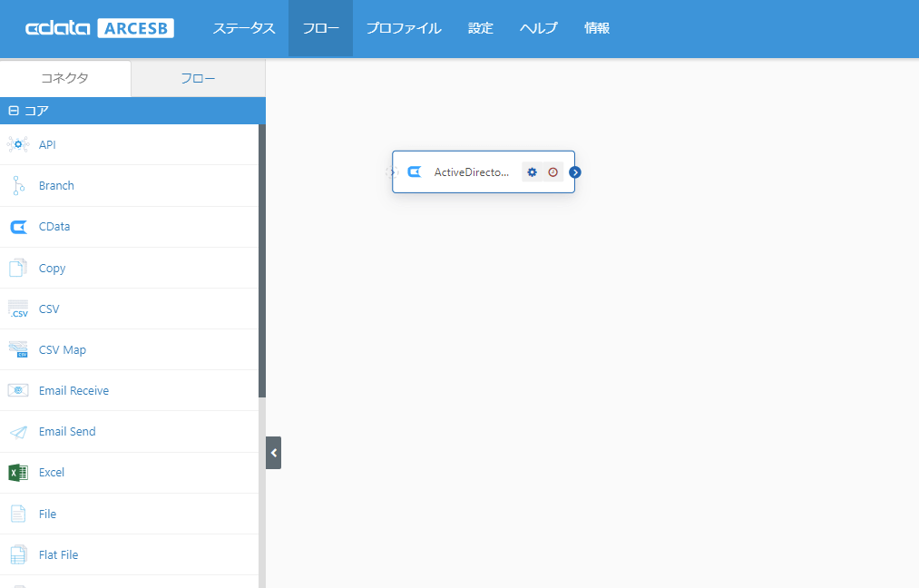Image resolution: width=919 pixels, height=588 pixels.
Task: Click the input port on ActiveDirectory node
Action: [x=392, y=171]
